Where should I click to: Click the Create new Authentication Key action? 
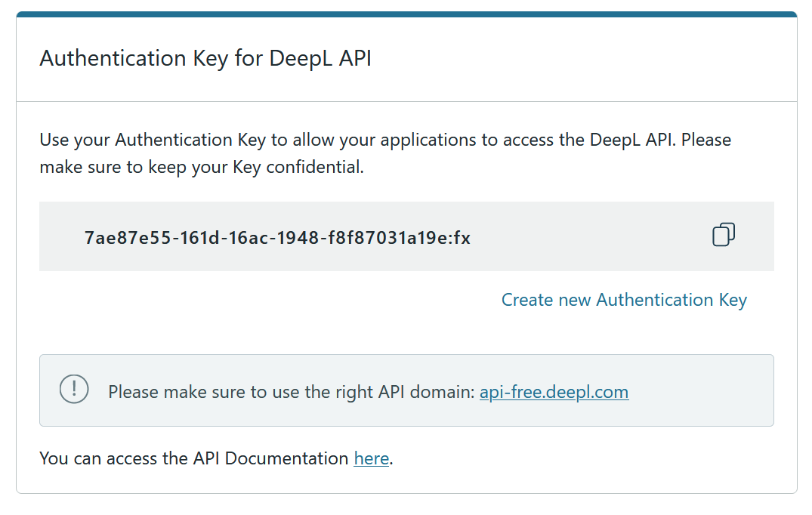click(624, 300)
